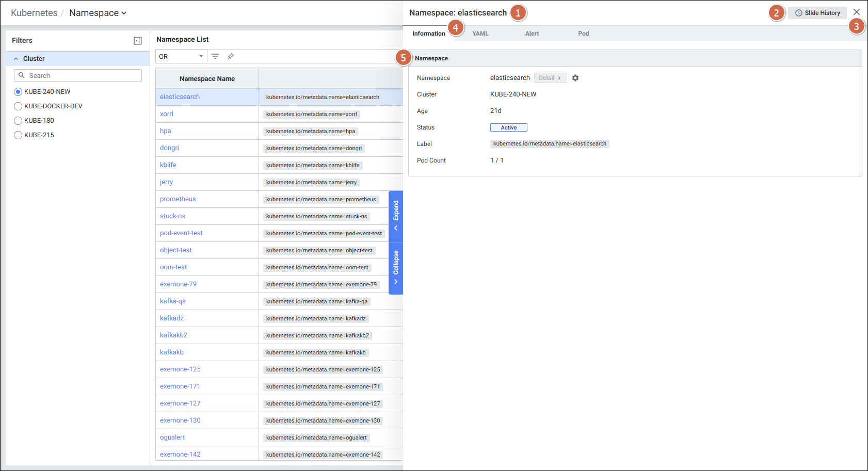Collapse the Cluster filter section
This screenshot has width=868, height=471.
(16, 59)
